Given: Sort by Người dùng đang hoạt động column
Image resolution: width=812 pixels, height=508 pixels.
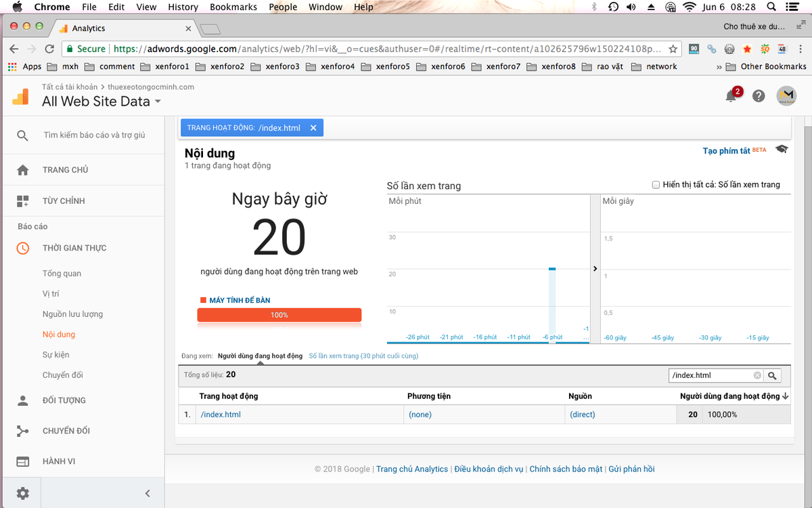Looking at the screenshot, I should (734, 396).
